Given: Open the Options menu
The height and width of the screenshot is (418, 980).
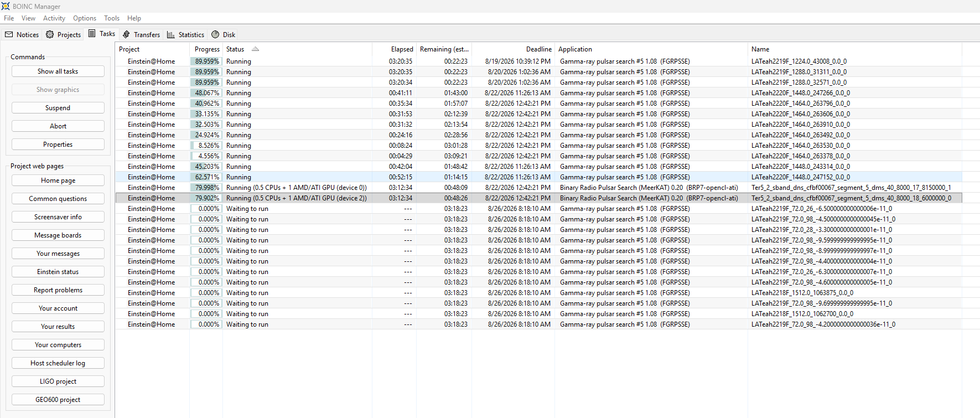Looking at the screenshot, I should (85, 18).
